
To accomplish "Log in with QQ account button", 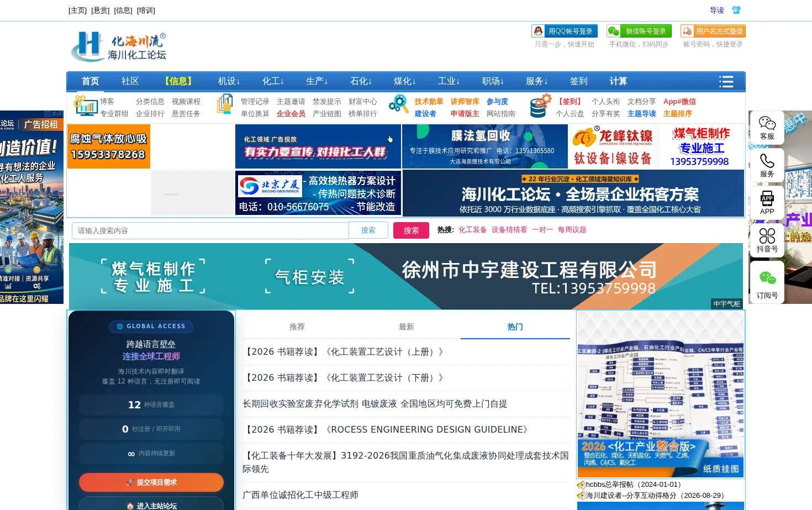I will coord(565,31).
